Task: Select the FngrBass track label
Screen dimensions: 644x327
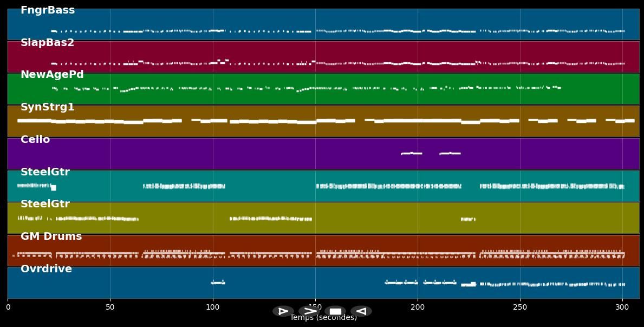Action: [48, 10]
